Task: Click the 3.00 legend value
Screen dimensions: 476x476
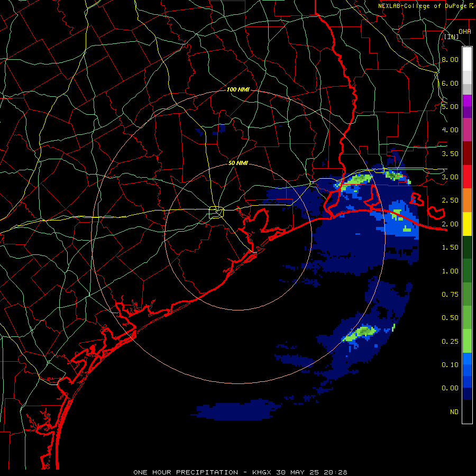Action: tap(450, 177)
